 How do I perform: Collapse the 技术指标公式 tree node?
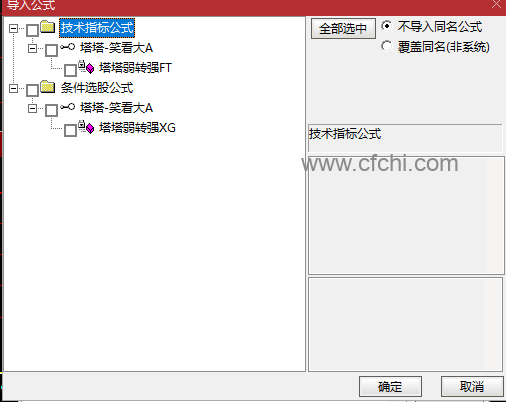pyautogui.click(x=13, y=28)
